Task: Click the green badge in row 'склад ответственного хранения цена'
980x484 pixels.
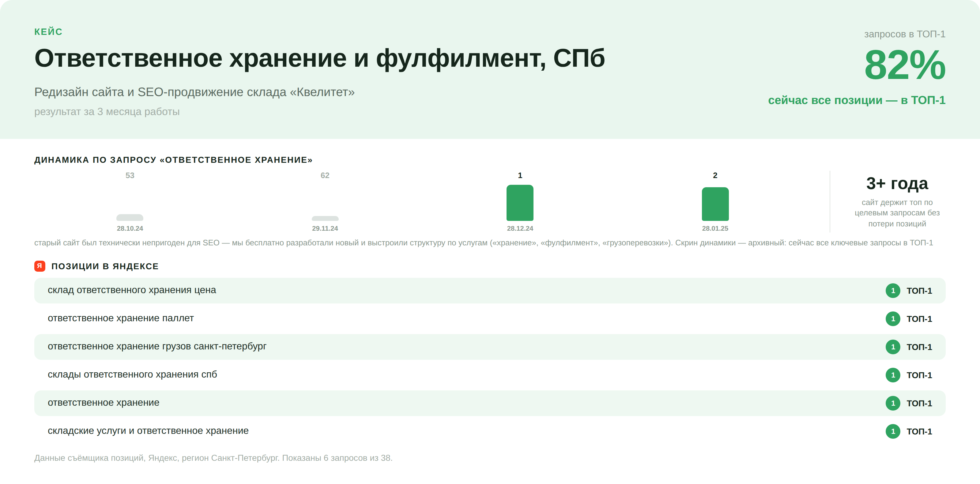Action: point(892,291)
